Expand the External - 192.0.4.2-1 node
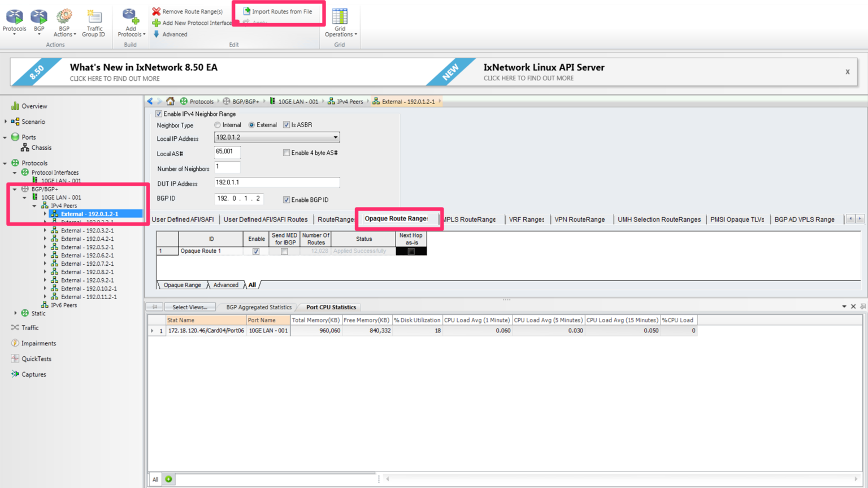The width and height of the screenshot is (868, 488). pyautogui.click(x=45, y=239)
